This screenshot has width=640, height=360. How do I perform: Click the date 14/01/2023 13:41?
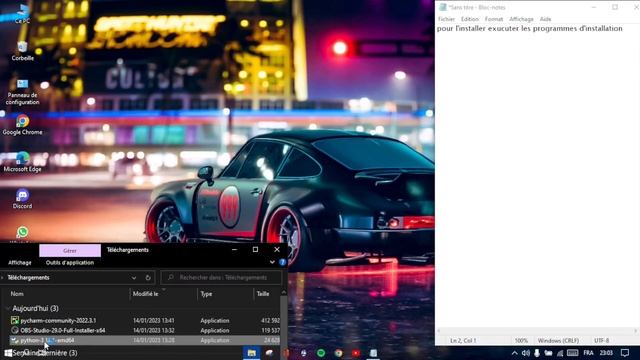(153, 320)
